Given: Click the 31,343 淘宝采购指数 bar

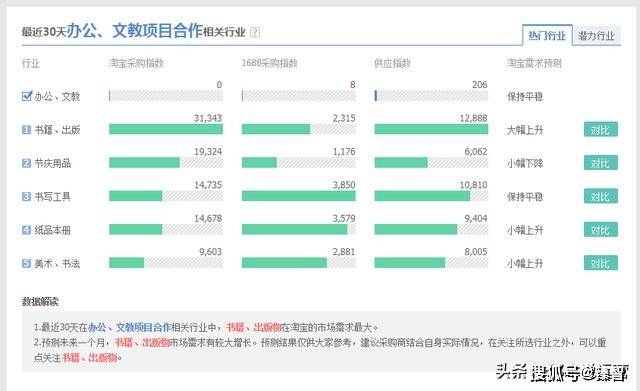Looking at the screenshot, I should pyautogui.click(x=166, y=129).
